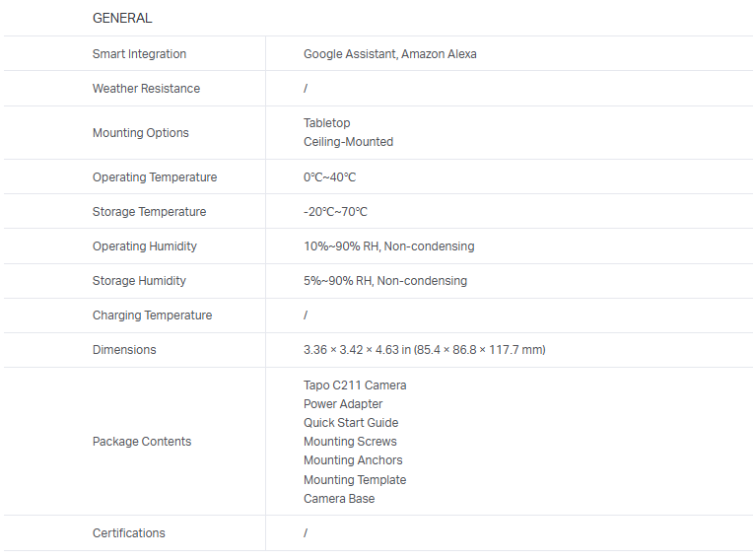Click the Mounting Options label
This screenshot has height=560, width=755.
click(141, 133)
